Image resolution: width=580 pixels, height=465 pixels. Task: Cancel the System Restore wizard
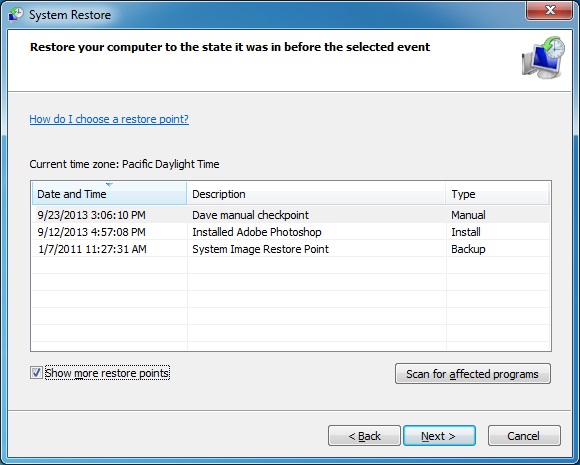pyautogui.click(x=524, y=436)
